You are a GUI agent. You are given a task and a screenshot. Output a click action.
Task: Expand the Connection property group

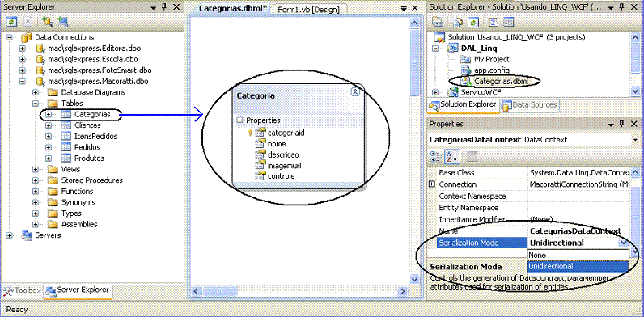click(432, 184)
